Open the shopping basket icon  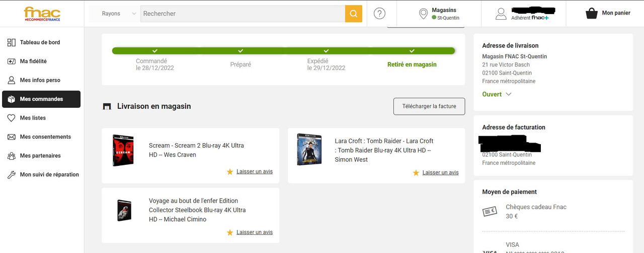[592, 14]
